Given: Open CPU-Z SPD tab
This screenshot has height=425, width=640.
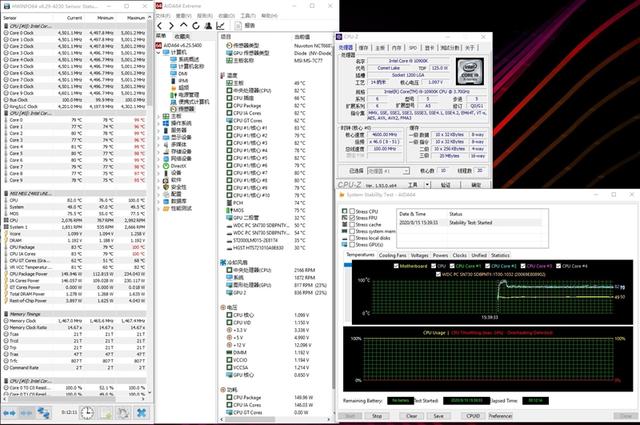Looking at the screenshot, I should pyautogui.click(x=413, y=48).
